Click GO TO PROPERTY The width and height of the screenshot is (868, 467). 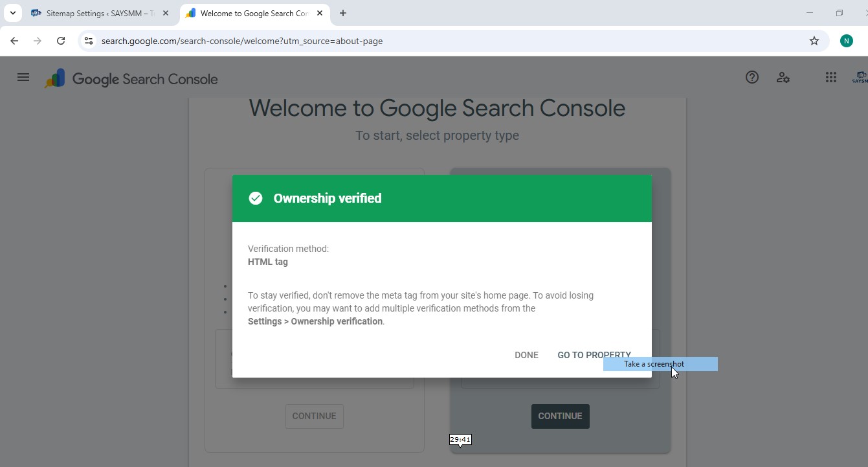[x=594, y=355]
